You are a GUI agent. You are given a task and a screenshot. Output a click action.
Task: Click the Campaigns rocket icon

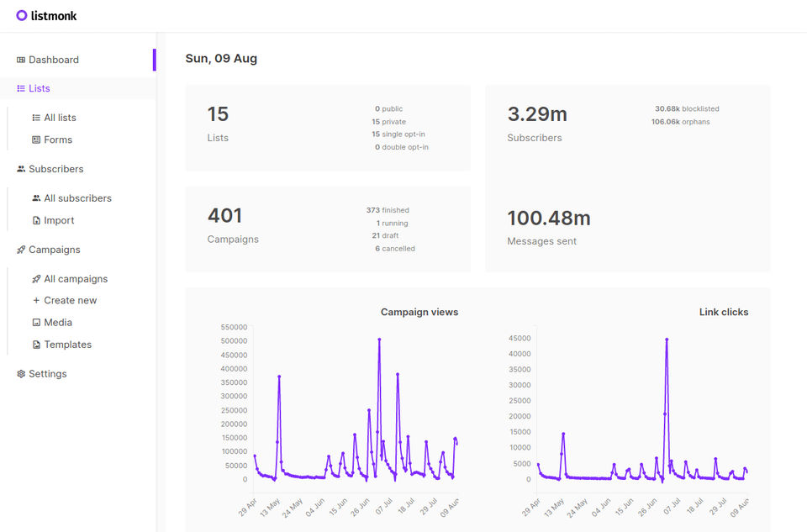click(20, 250)
